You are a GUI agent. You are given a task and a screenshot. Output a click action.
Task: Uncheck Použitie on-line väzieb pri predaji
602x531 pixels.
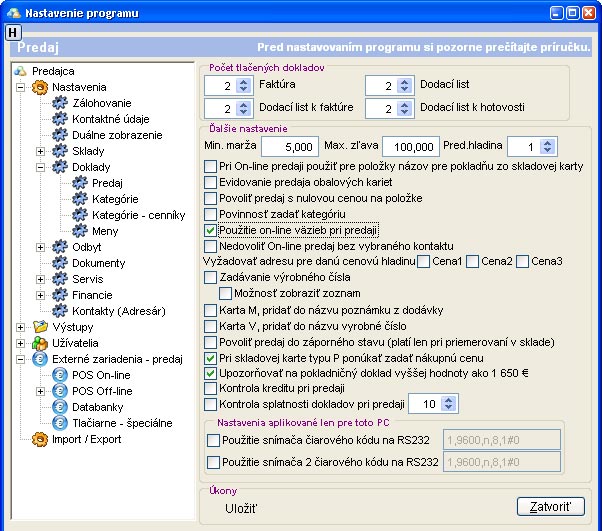tap(210, 230)
